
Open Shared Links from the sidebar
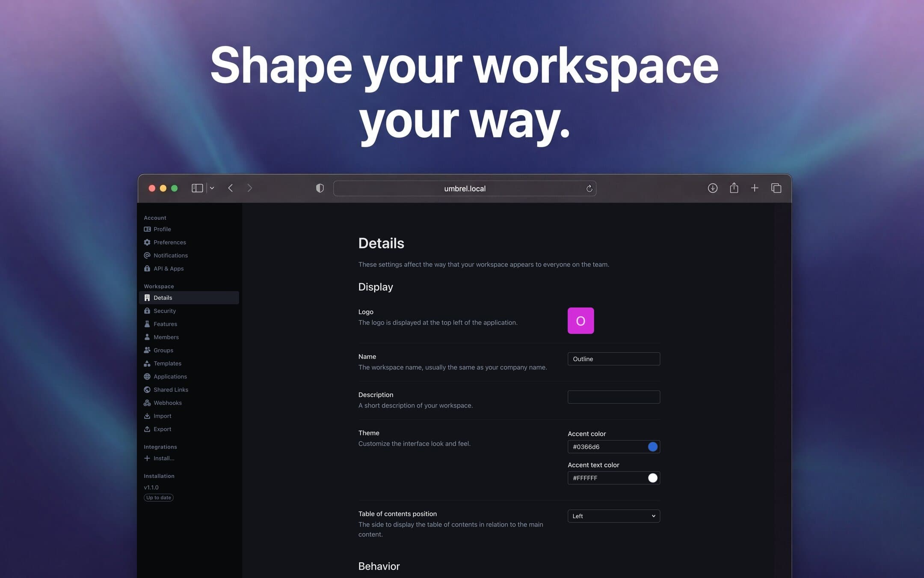point(171,390)
